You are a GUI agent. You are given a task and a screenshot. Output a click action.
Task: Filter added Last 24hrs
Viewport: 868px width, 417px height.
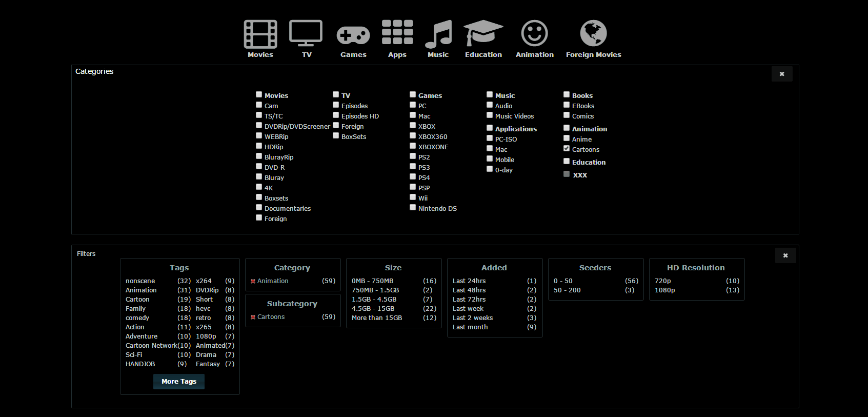click(469, 281)
